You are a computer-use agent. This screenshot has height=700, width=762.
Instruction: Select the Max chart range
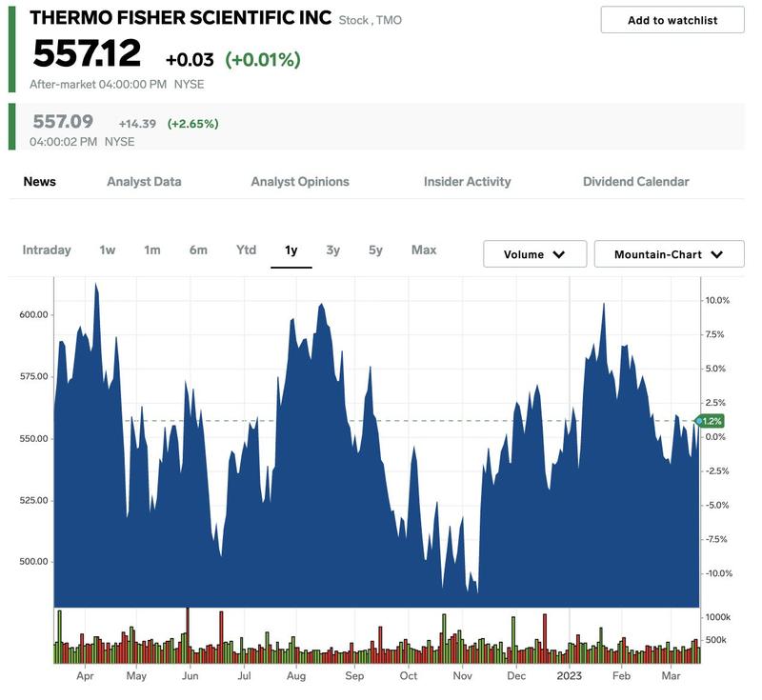point(424,250)
